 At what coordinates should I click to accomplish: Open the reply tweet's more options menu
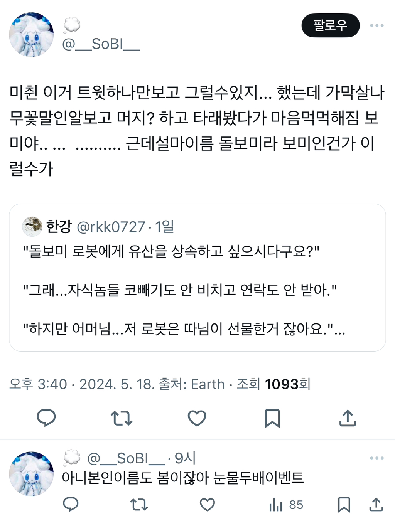[376, 458]
